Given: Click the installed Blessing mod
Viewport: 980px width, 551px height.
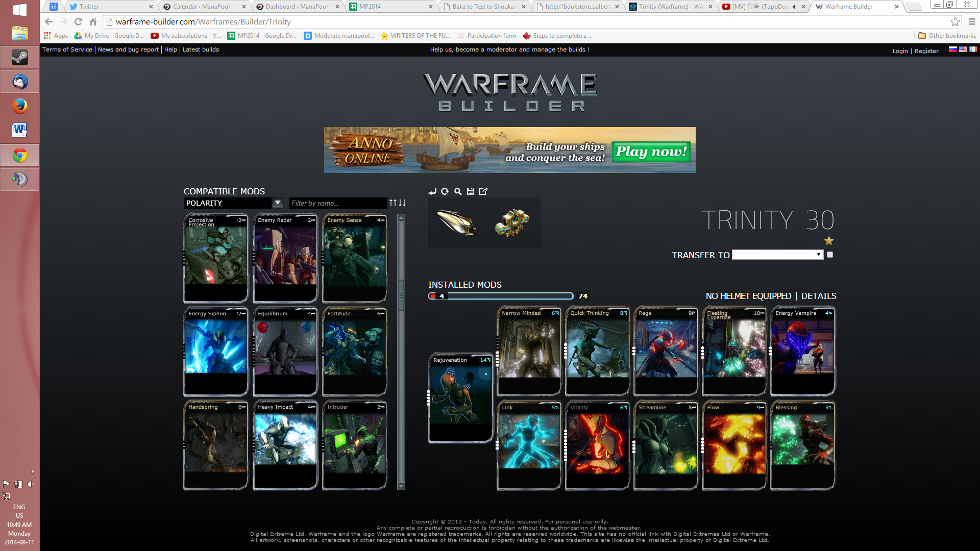Looking at the screenshot, I should [803, 445].
